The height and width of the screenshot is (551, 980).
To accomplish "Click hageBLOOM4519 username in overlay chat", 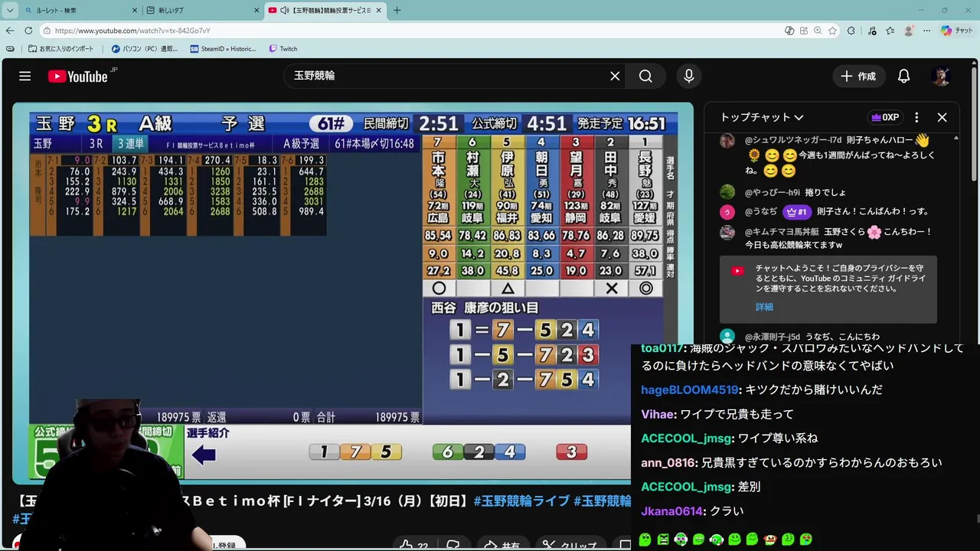I will [x=690, y=390].
